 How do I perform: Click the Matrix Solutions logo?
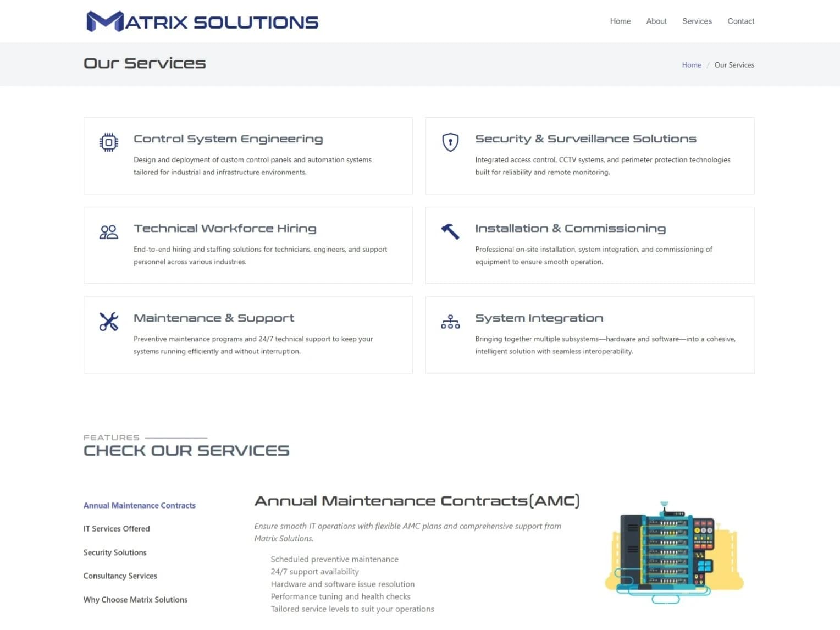202,21
